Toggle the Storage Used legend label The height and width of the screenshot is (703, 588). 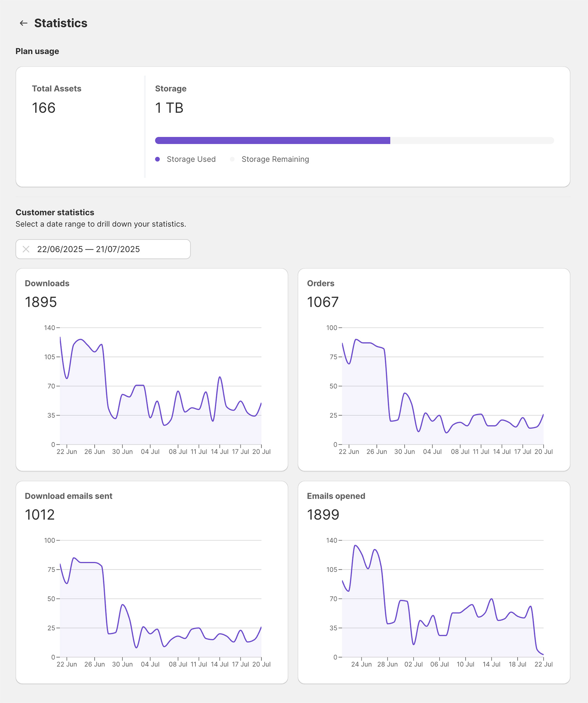coord(191,159)
